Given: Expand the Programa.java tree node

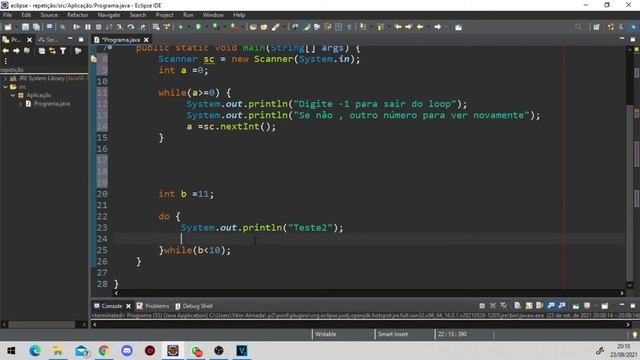Looking at the screenshot, I should [x=20, y=104].
